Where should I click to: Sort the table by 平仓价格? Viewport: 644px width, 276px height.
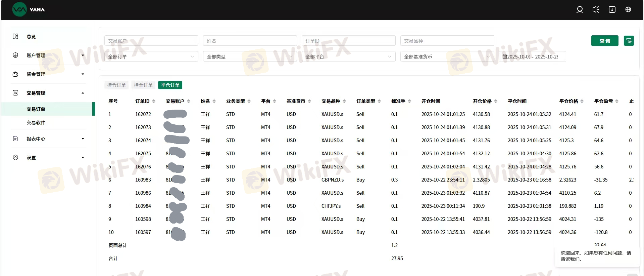[x=582, y=101]
